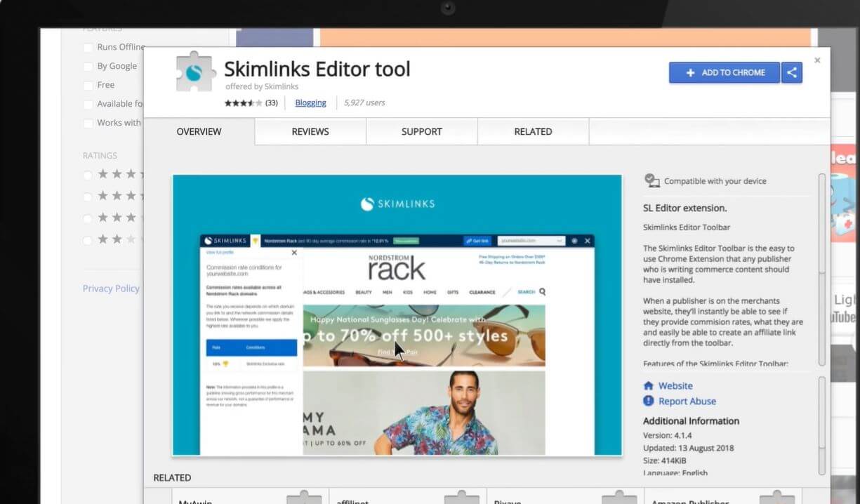This screenshot has height=504, width=860.
Task: Select the five-star ratings radio button
Action: [x=88, y=175]
